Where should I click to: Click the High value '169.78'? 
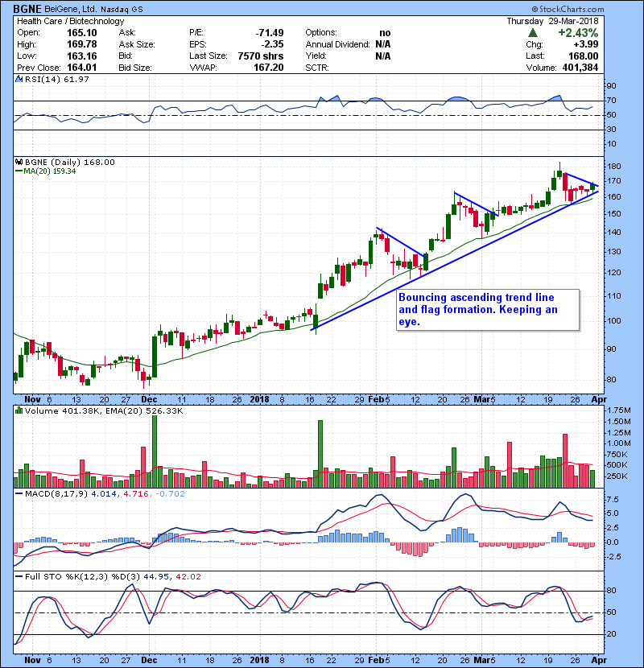82,44
